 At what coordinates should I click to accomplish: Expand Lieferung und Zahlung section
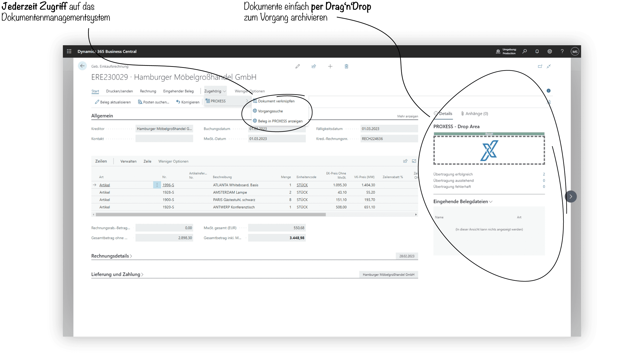pyautogui.click(x=117, y=274)
